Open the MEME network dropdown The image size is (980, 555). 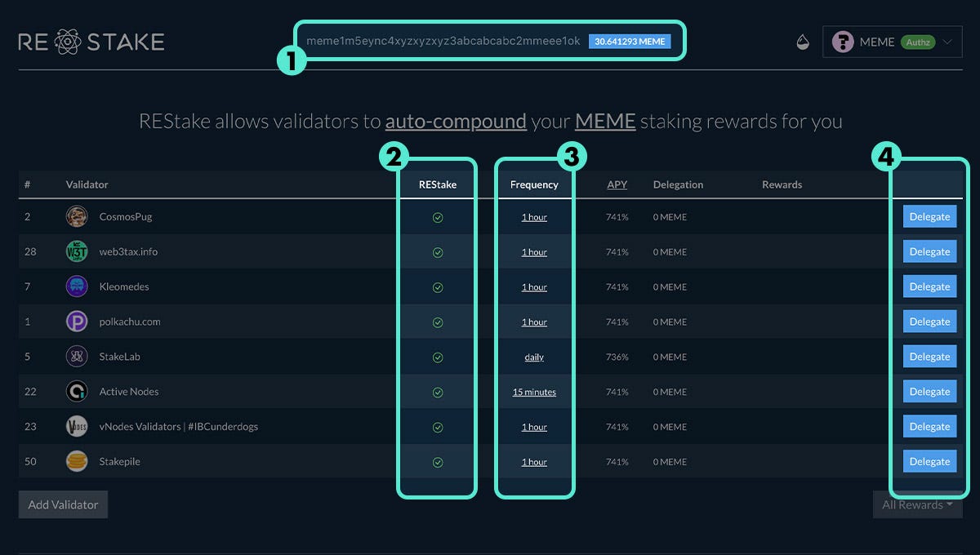892,42
